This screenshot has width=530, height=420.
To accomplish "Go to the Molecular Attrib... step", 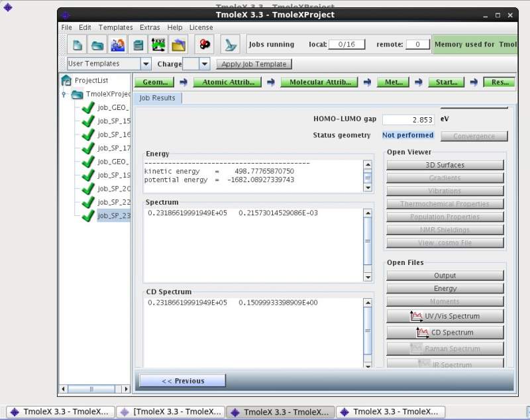I will pos(320,82).
